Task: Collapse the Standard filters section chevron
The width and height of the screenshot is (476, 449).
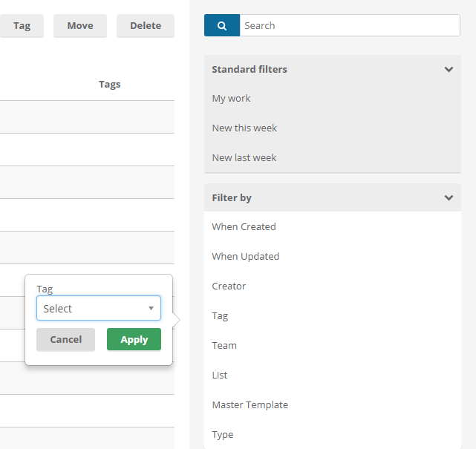Action: point(449,70)
